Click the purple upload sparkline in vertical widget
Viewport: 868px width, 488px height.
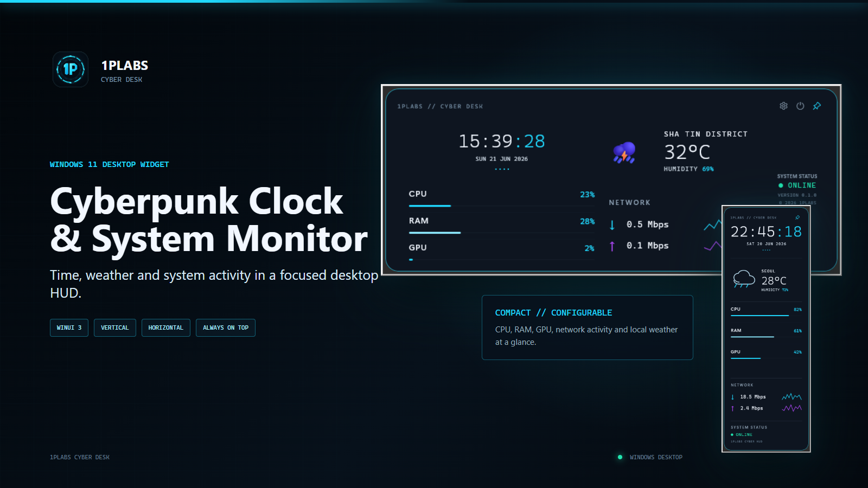pyautogui.click(x=792, y=408)
